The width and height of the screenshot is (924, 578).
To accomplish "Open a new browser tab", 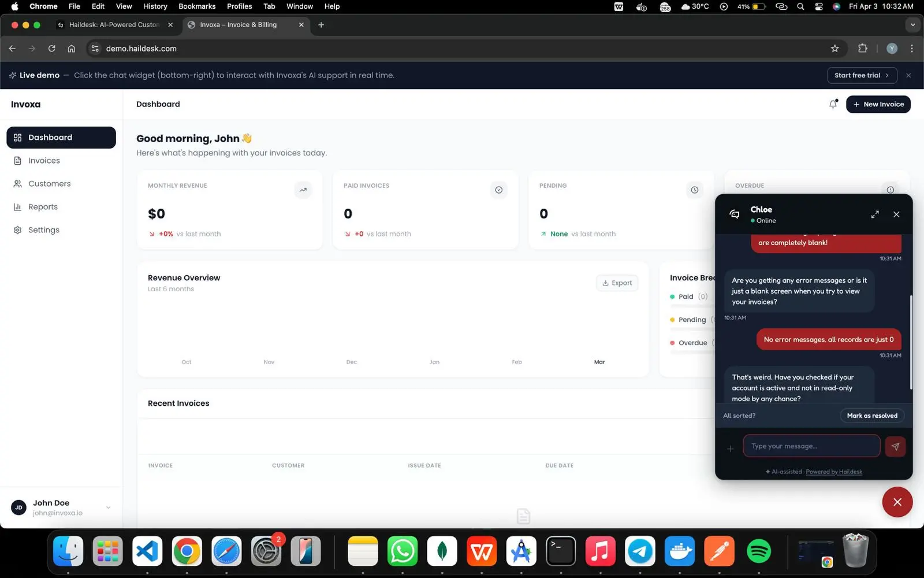I will coord(321,25).
